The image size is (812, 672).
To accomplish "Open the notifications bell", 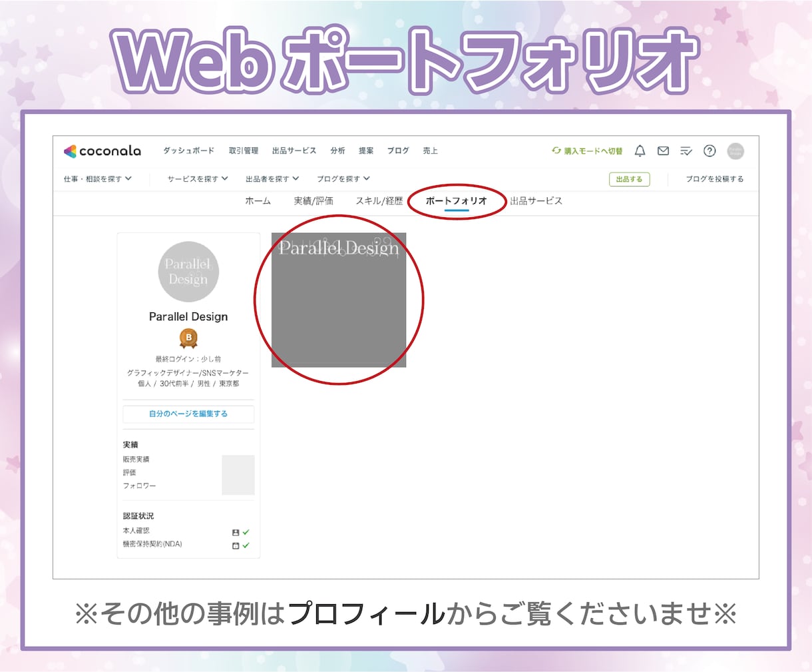I will coord(640,151).
